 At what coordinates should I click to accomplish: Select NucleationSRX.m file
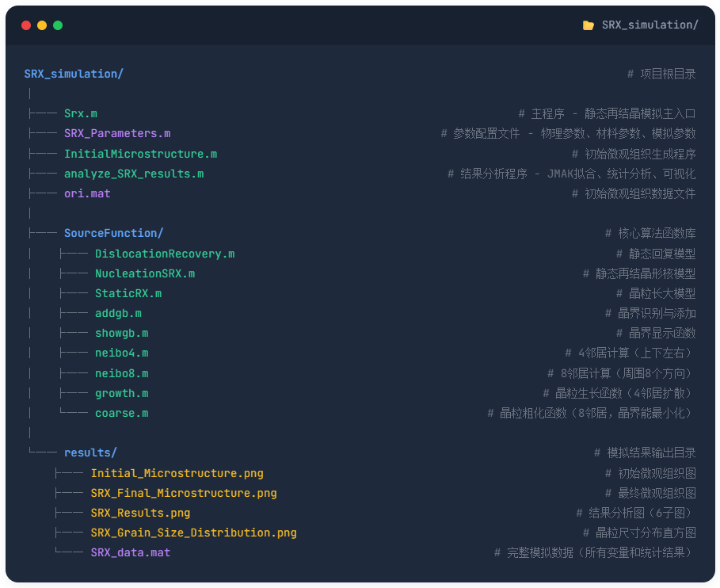pos(144,273)
